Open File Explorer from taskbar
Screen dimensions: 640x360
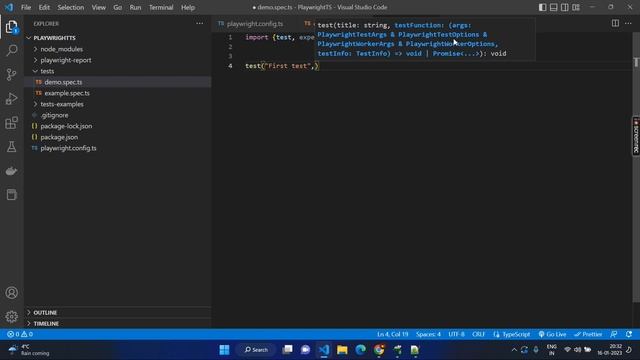click(342, 350)
